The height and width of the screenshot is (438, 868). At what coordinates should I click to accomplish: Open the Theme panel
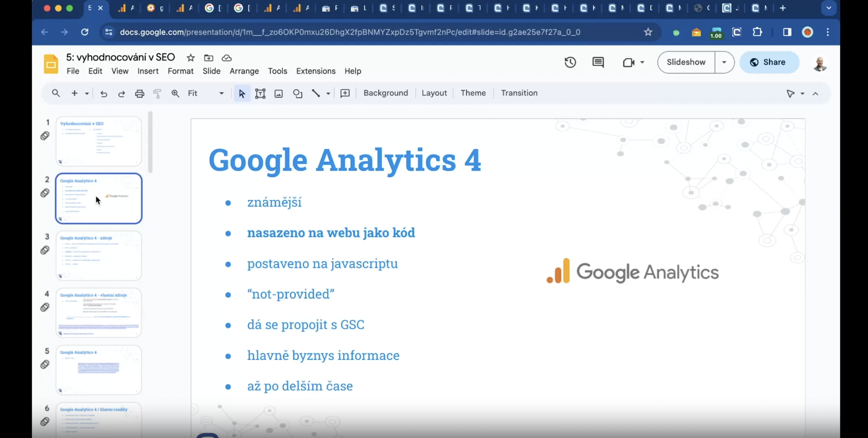coord(473,93)
